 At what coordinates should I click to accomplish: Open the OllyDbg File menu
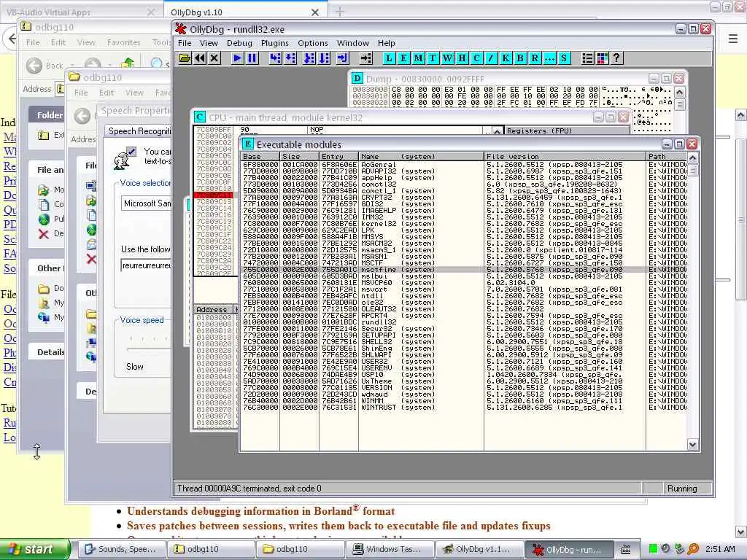[185, 43]
